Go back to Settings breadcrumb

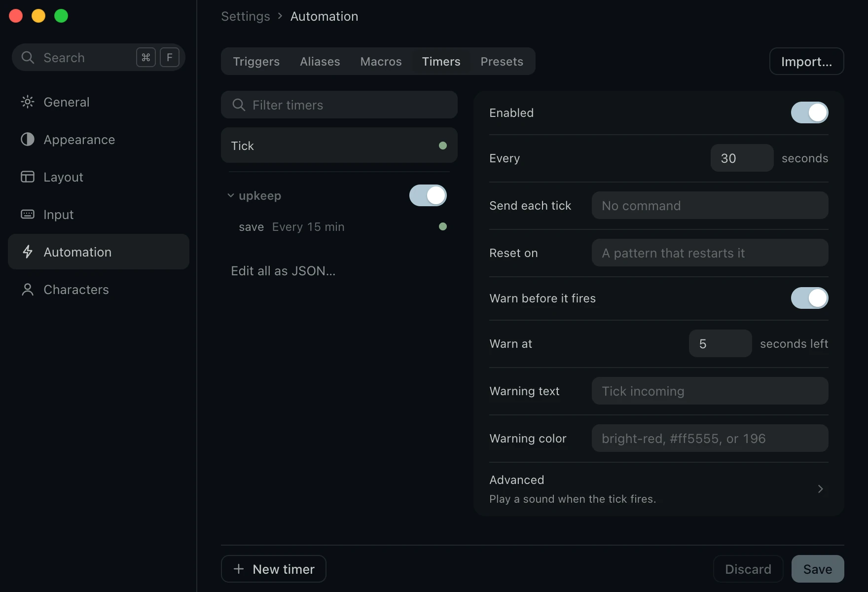[x=246, y=16]
